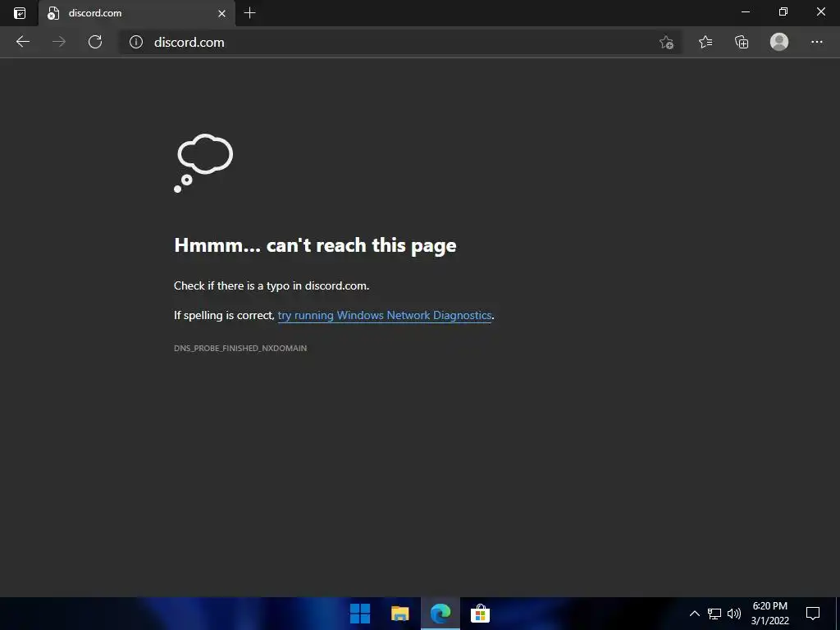Run Windows Network Diagnostics link
Screen dimensions: 840x630
click(x=385, y=316)
